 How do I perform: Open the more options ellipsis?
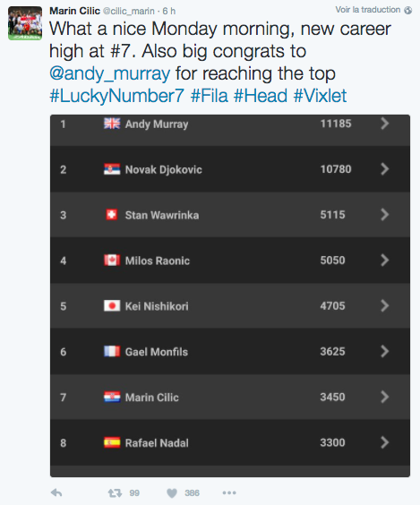[229, 492]
